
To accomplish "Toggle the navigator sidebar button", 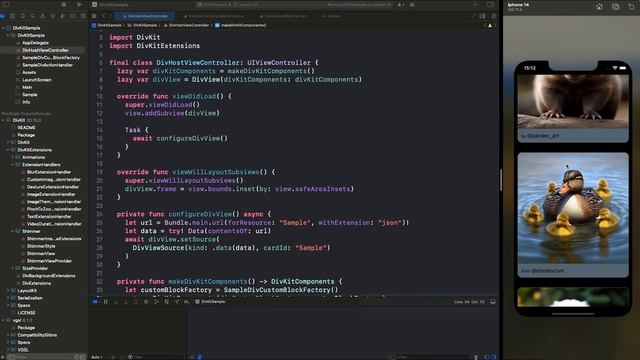I will point(6,4).
